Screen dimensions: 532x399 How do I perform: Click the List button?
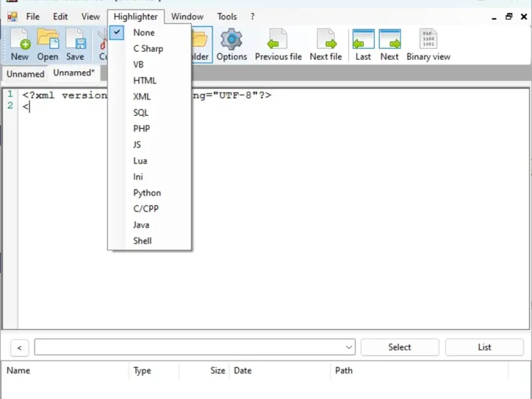pyautogui.click(x=484, y=347)
